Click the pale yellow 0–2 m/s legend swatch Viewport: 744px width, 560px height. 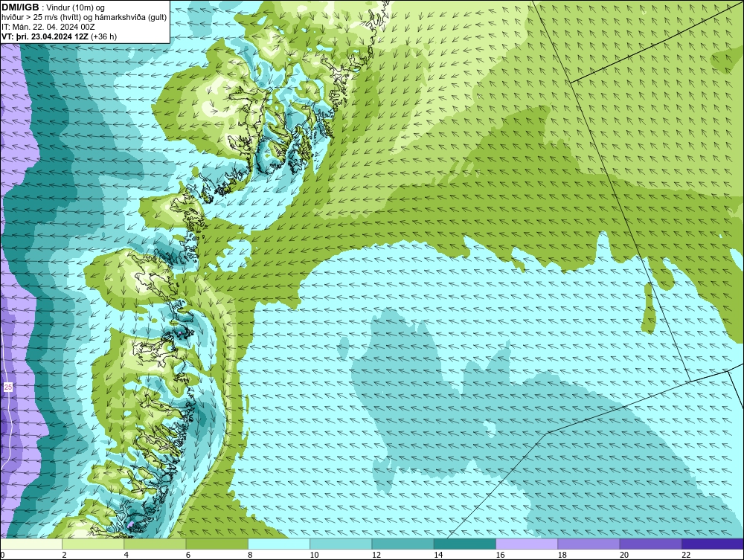[31, 544]
